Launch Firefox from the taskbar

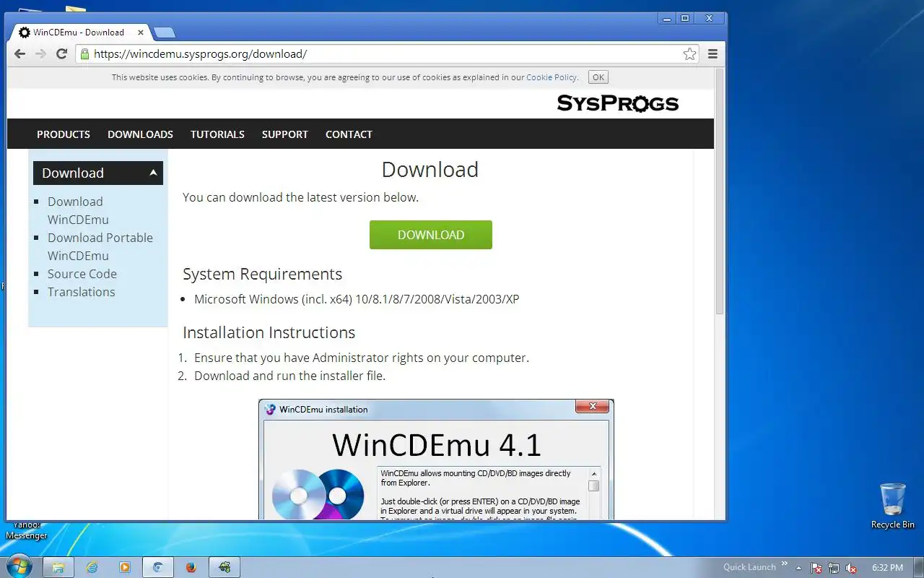pos(191,567)
